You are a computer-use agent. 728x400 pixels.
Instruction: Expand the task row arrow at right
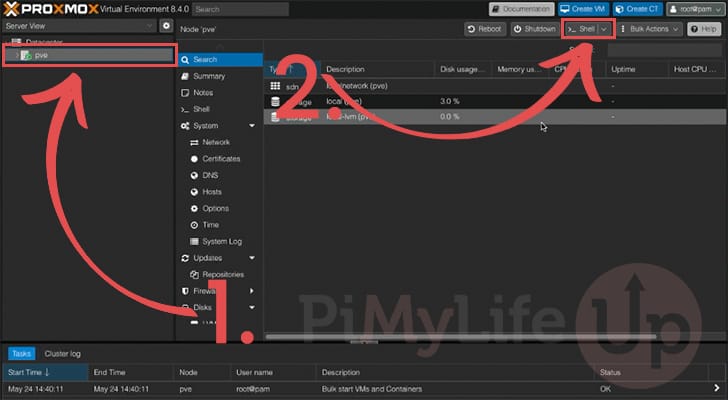(x=717, y=388)
